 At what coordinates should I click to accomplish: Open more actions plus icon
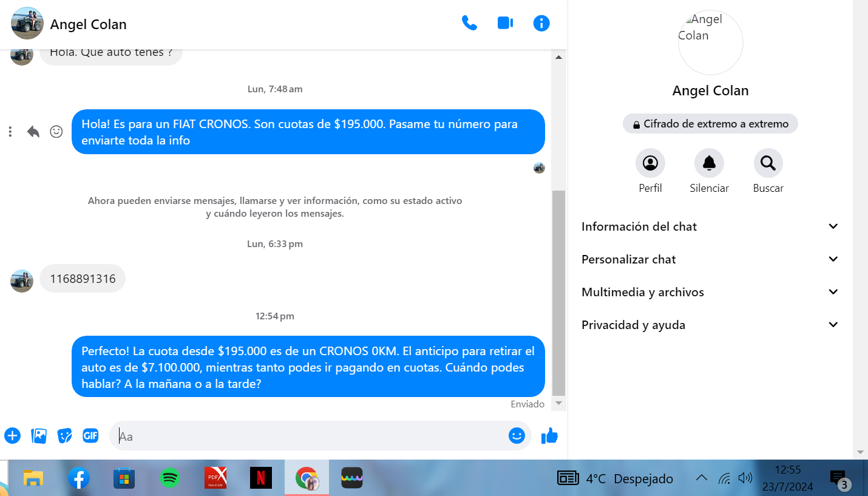point(12,436)
